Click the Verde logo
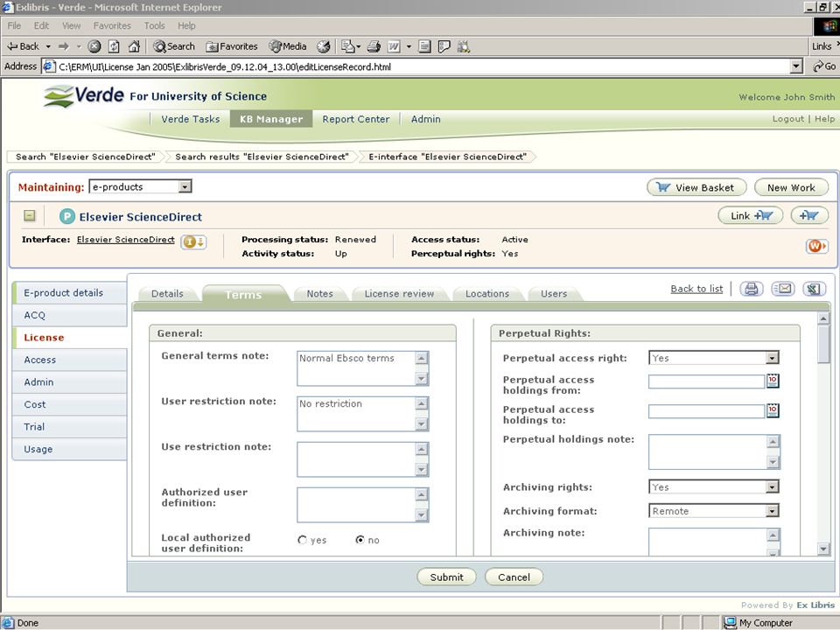 pos(84,96)
